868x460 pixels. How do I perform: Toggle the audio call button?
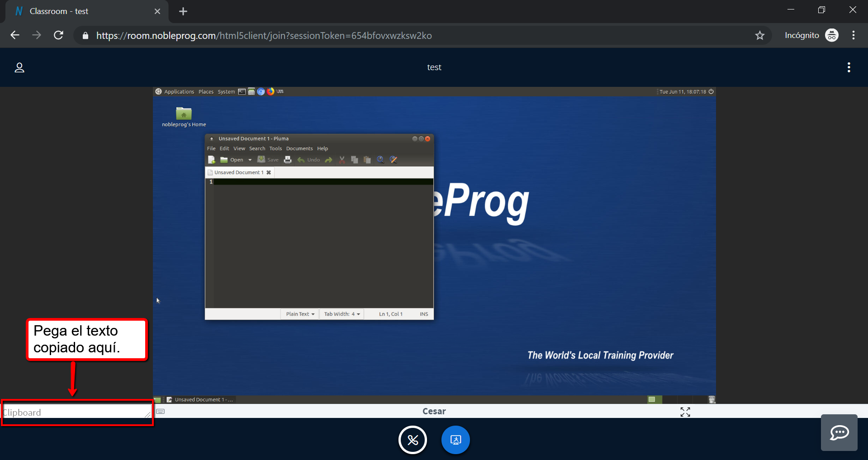413,440
